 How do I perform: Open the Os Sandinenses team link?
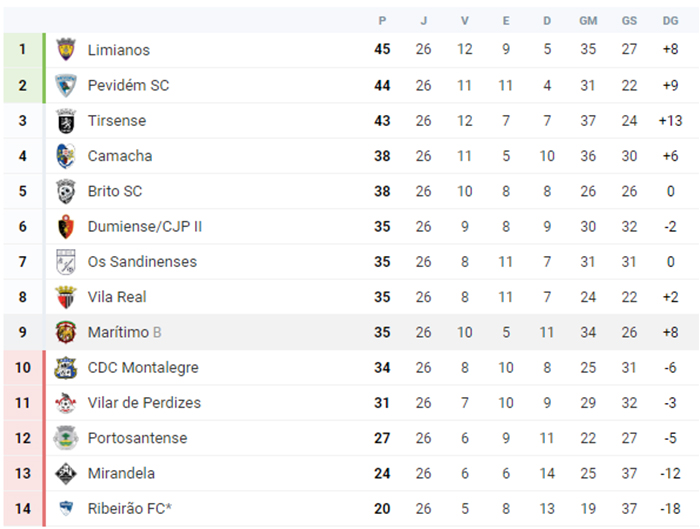click(x=142, y=262)
